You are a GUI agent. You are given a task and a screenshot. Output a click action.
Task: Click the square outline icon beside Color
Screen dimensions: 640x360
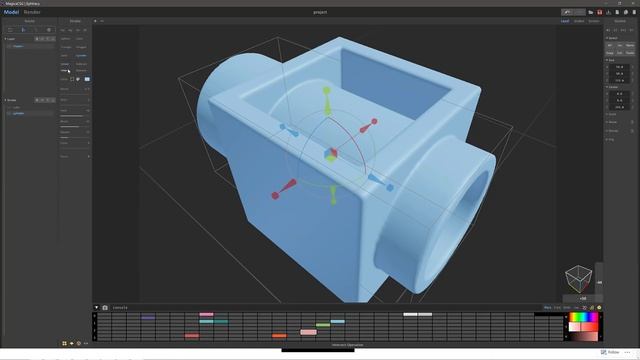click(x=72, y=79)
